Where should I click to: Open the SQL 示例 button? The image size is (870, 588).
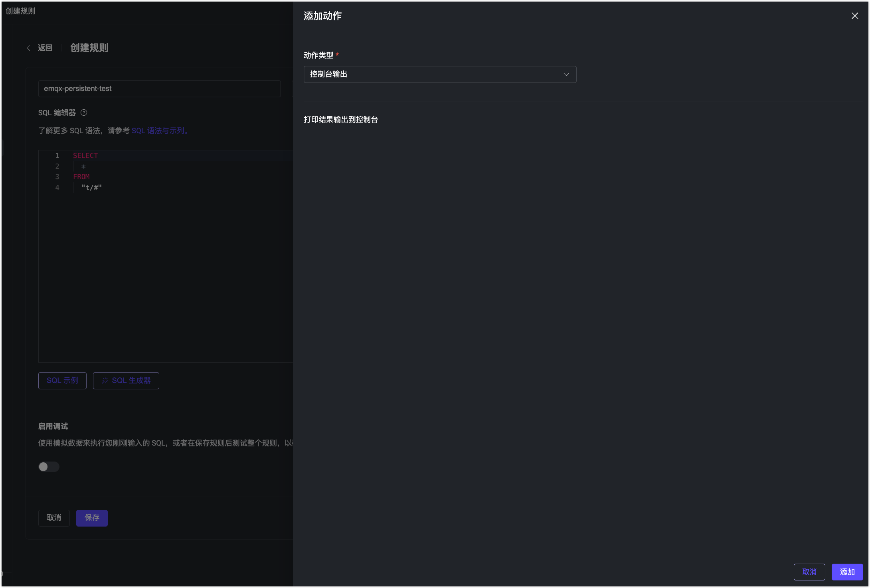click(62, 381)
